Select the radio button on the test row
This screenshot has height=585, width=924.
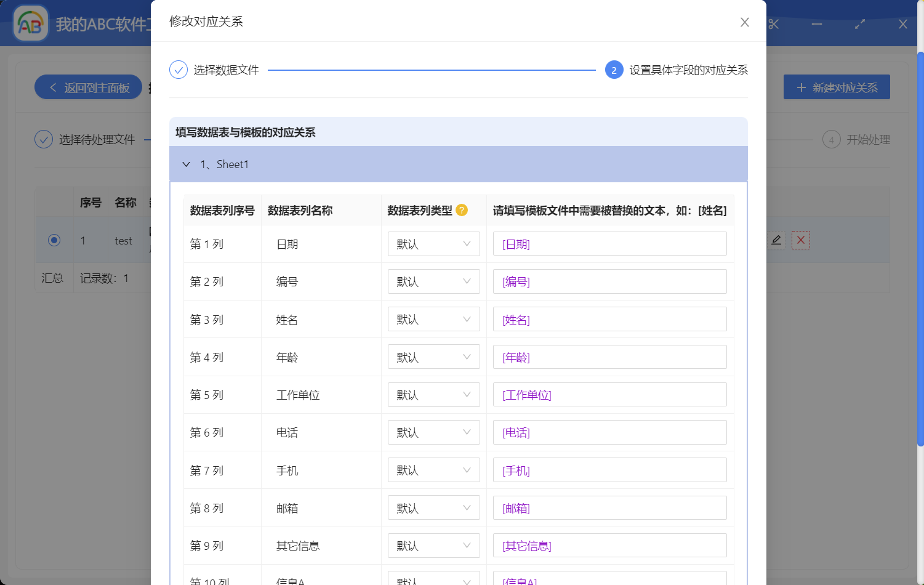pos(54,240)
